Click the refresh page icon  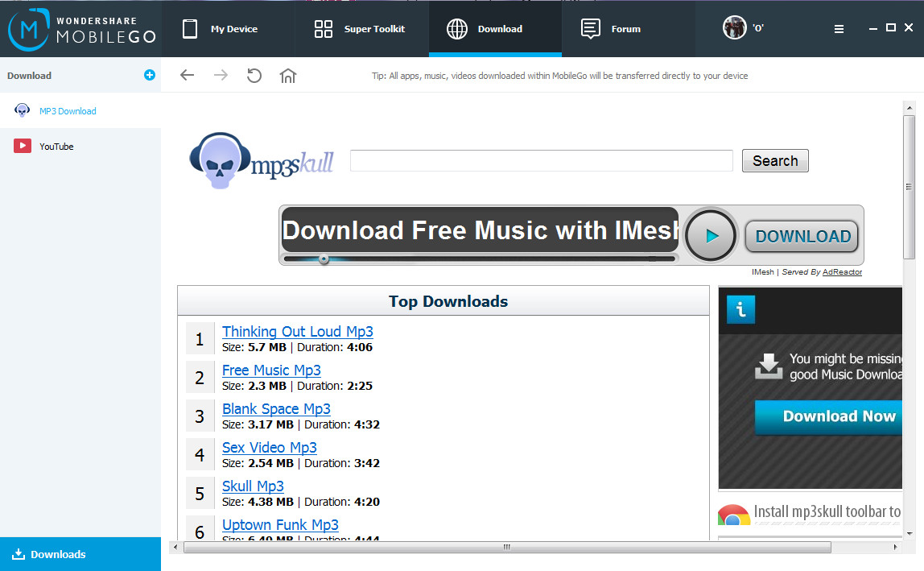(254, 76)
